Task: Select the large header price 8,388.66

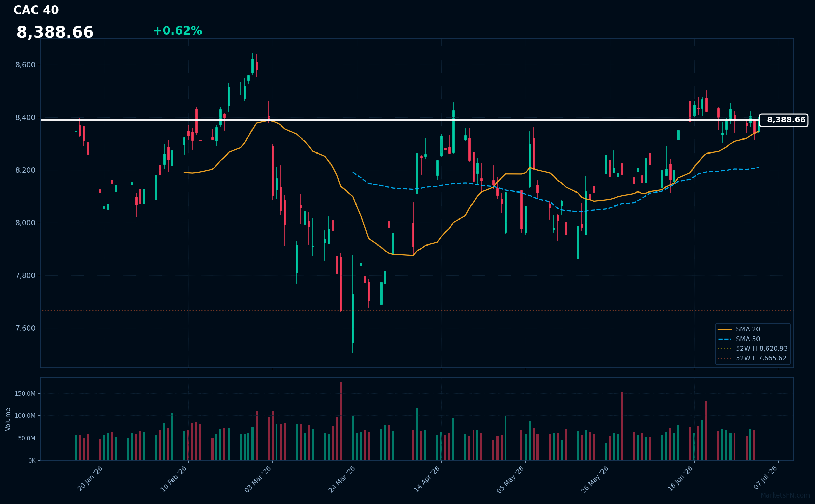Action: coord(55,32)
